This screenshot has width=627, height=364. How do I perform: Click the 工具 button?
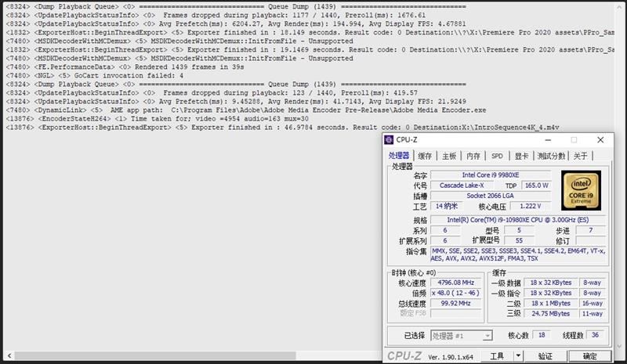497,356
